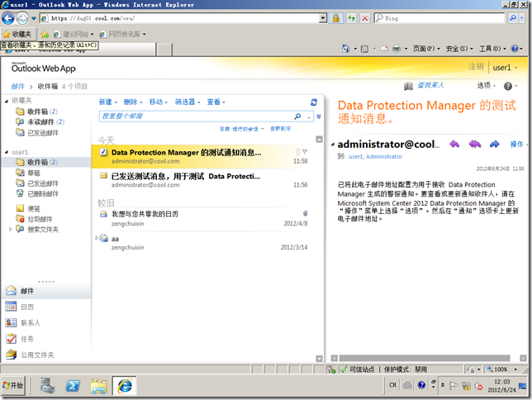532x400 pixels.
Task: Click the 开始 Start button
Action: point(13,385)
